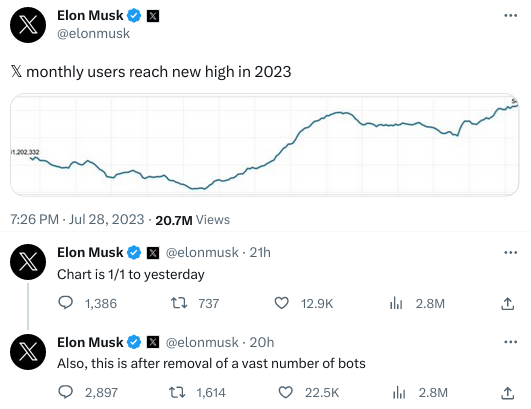Open Elon Musk's profile avatar on main tweet
This screenshot has width=531, height=409.
tap(28, 25)
